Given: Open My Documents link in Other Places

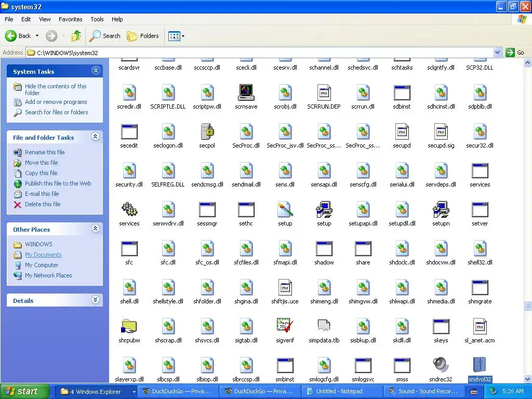Looking at the screenshot, I should [x=43, y=255].
